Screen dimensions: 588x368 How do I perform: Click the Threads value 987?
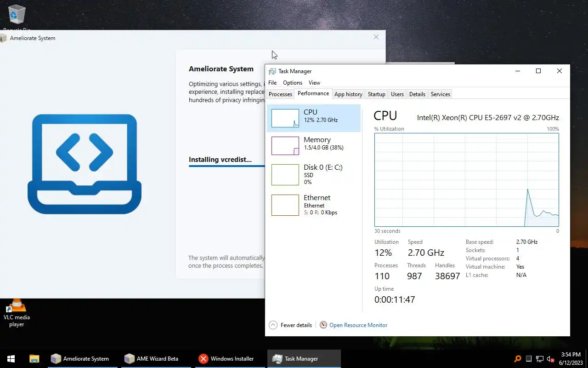coord(414,276)
